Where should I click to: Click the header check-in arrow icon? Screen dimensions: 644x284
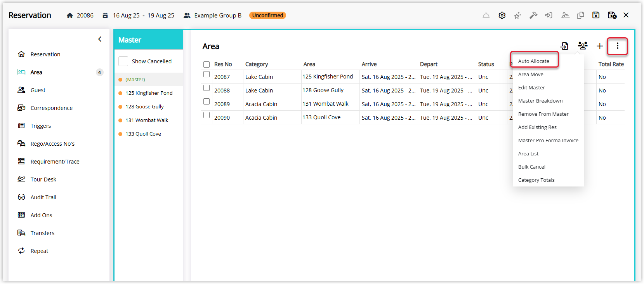[x=549, y=16]
